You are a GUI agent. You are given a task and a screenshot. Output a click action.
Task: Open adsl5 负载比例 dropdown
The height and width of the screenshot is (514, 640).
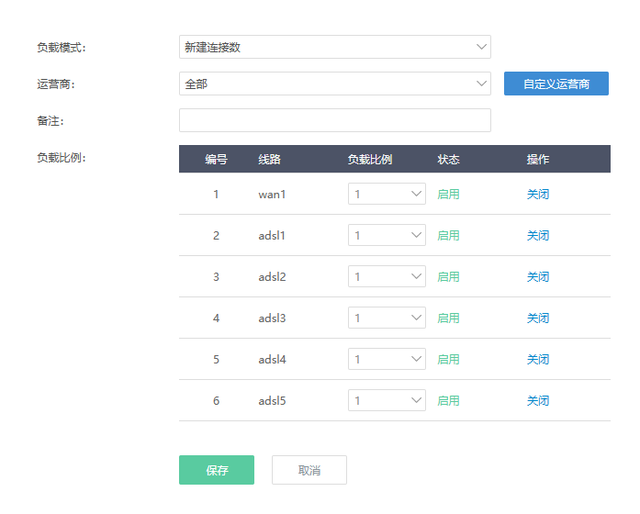tap(387, 400)
